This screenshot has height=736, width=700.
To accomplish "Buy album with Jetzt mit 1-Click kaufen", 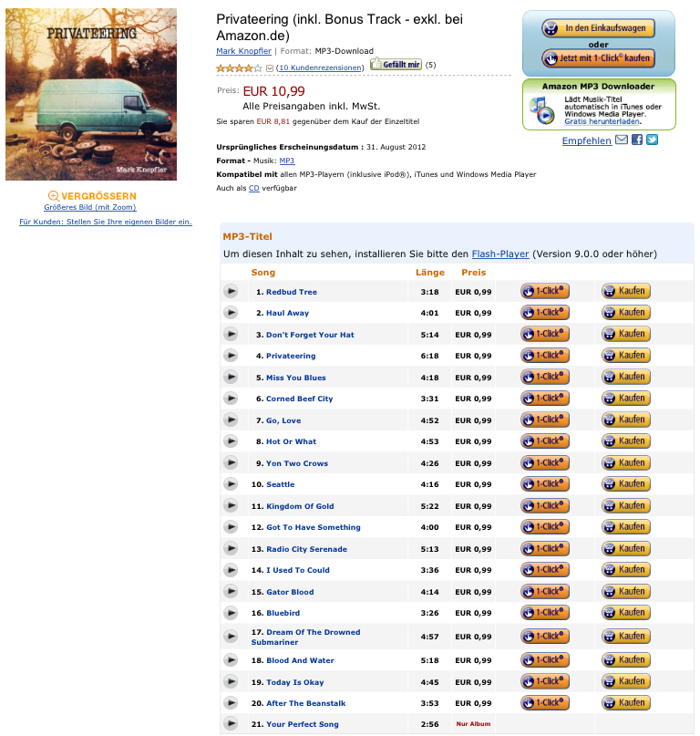I will pos(598,58).
